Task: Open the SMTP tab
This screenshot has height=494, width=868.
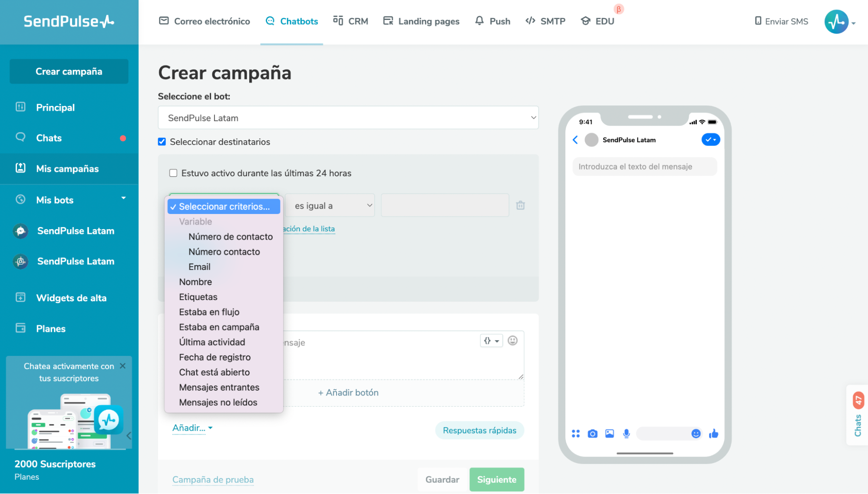Action: pyautogui.click(x=545, y=21)
